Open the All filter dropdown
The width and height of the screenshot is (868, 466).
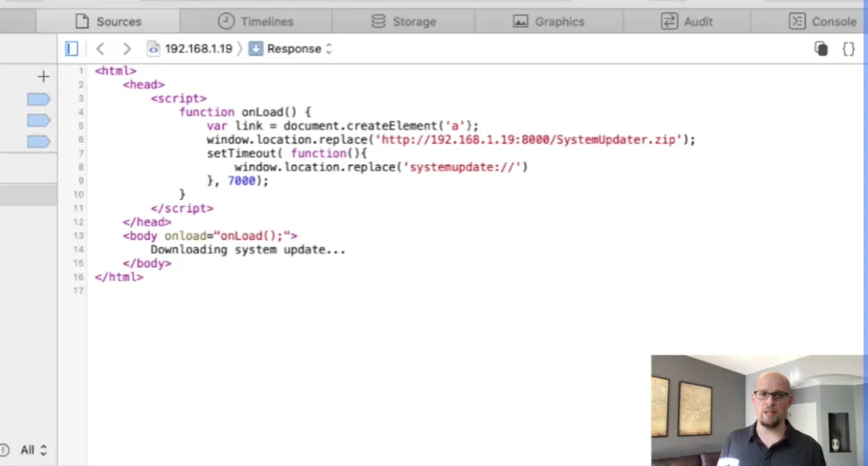[x=33, y=451]
